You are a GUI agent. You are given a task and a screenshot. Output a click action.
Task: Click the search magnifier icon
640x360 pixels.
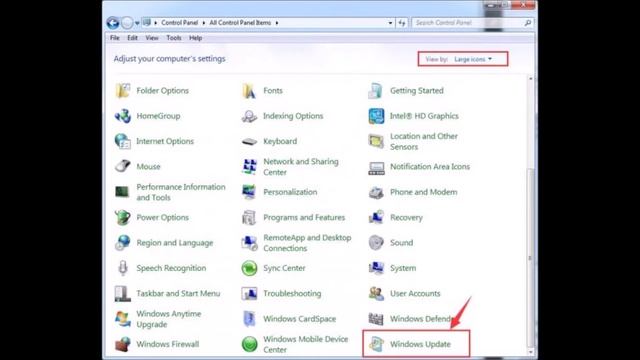(x=527, y=23)
